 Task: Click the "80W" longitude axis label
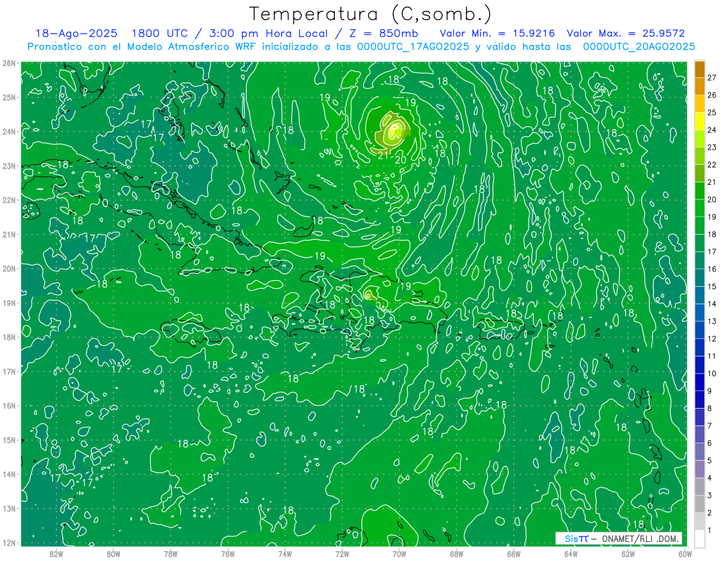coord(113,553)
